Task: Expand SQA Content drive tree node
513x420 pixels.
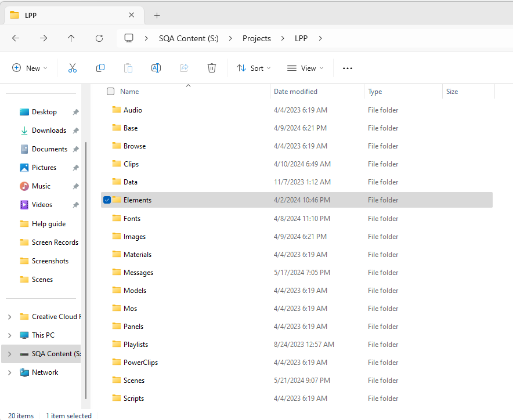Action: (x=9, y=354)
